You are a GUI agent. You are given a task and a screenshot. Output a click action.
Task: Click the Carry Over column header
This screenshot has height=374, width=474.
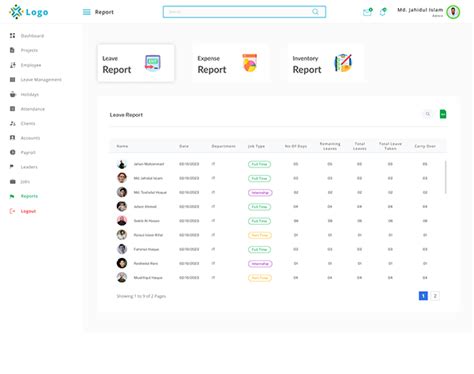tap(425, 146)
